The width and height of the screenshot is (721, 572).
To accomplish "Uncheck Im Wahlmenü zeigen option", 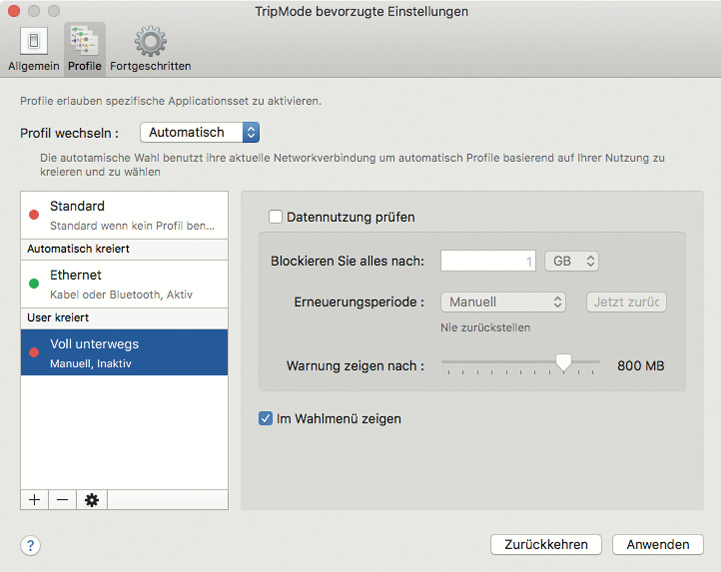I will click(x=267, y=419).
